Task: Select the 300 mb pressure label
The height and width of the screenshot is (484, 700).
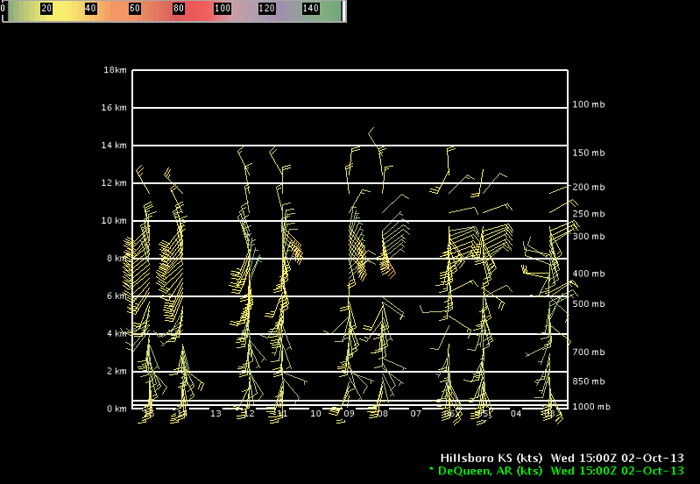Action: coord(588,237)
